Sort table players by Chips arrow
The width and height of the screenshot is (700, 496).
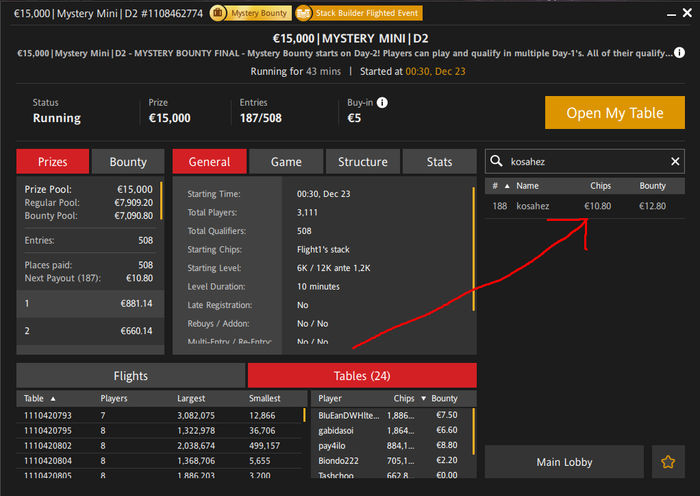423,398
